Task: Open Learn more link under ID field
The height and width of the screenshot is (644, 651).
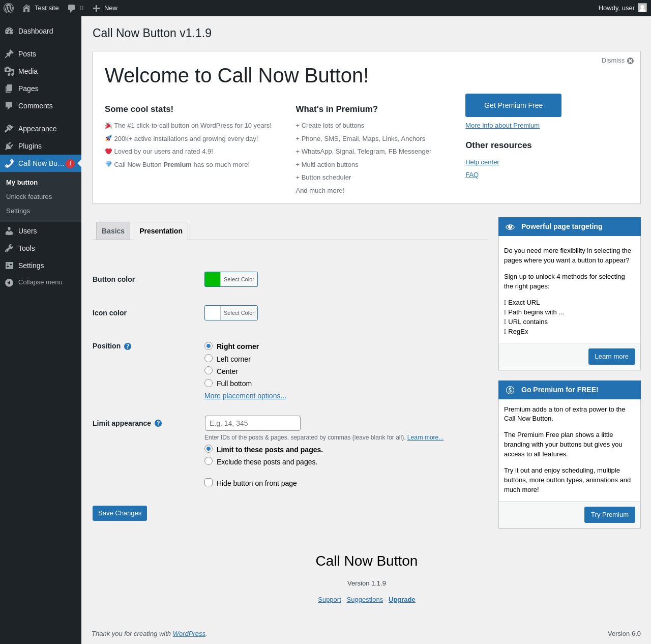Action: tap(425, 437)
